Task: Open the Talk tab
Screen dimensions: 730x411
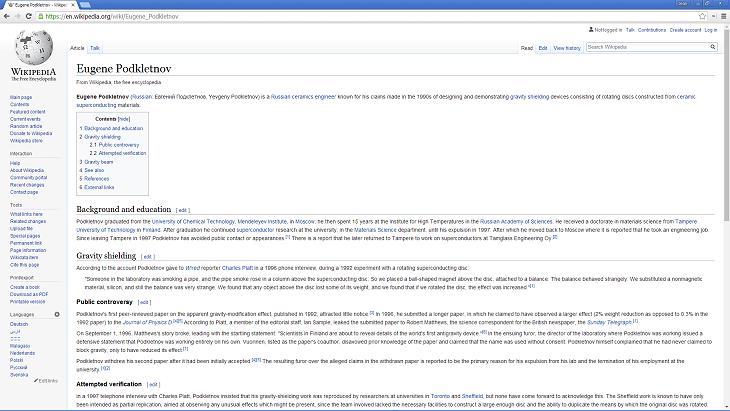Action: click(x=95, y=48)
